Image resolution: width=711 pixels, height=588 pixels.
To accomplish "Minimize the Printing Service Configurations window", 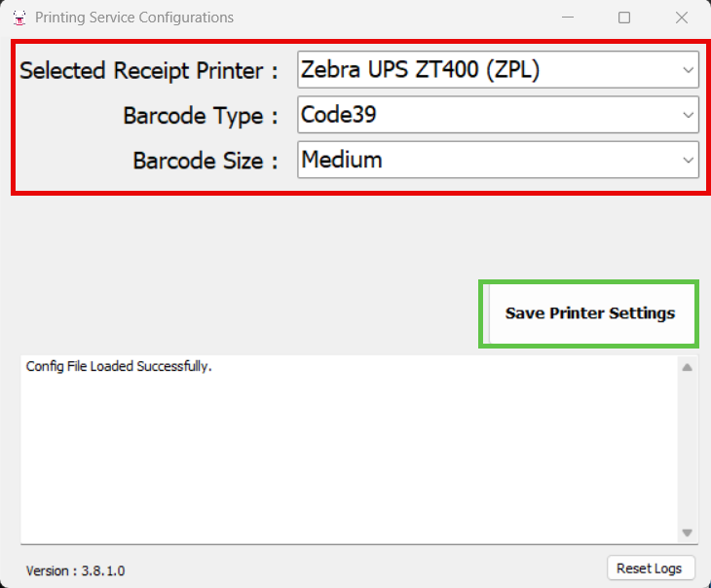I will tap(568, 18).
